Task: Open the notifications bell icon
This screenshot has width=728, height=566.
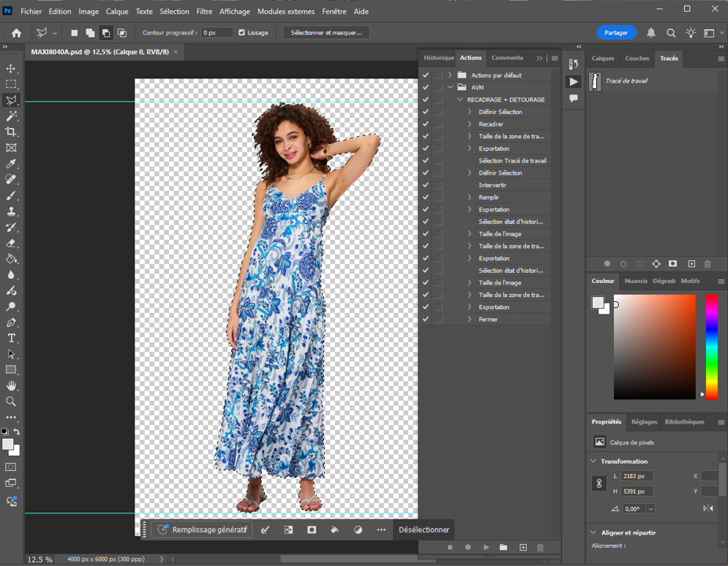Action: tap(651, 33)
